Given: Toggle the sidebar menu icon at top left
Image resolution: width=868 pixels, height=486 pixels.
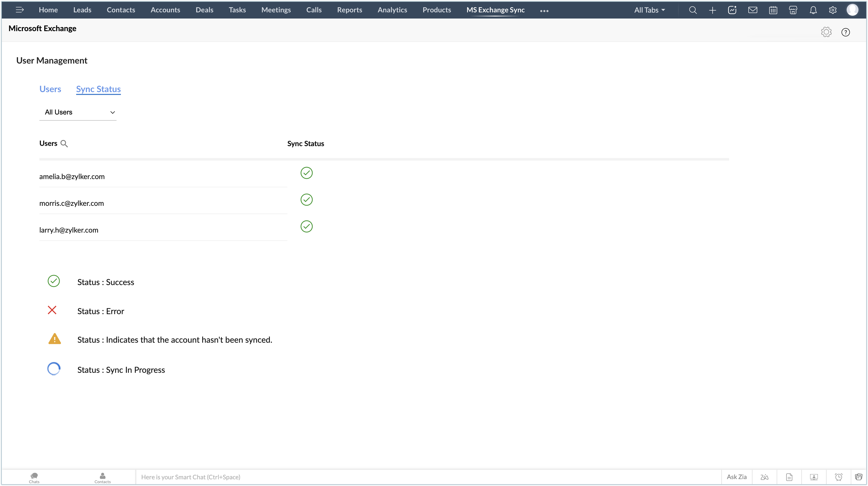Looking at the screenshot, I should coord(20,10).
